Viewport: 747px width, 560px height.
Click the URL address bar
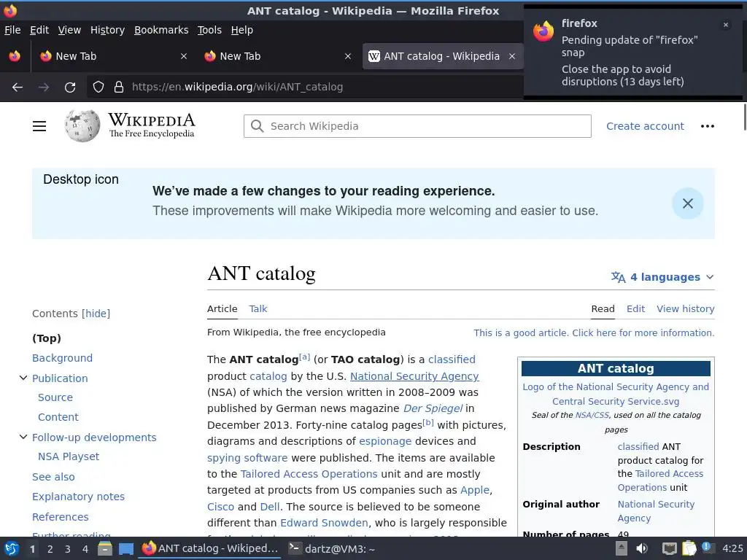tap(305, 87)
